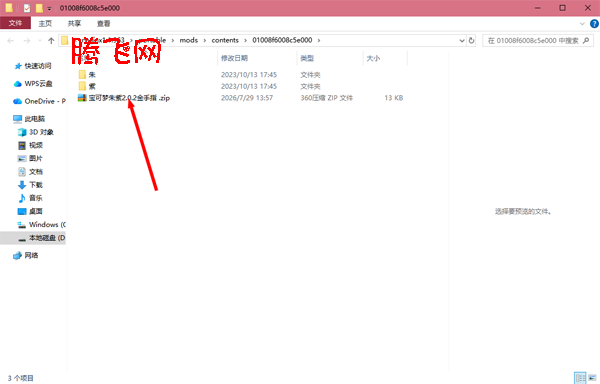Screen dimensions: 600x384
Task: Switch to the 共享 tab
Action: click(74, 23)
